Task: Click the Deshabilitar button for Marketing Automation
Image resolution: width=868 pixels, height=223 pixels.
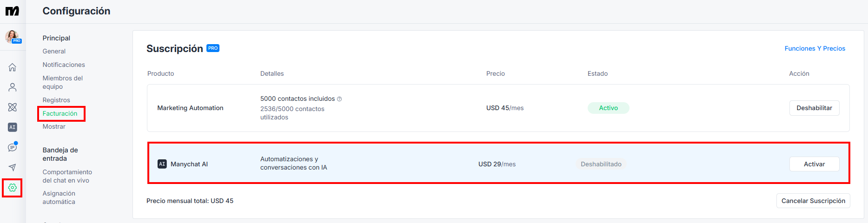Action: coord(814,108)
